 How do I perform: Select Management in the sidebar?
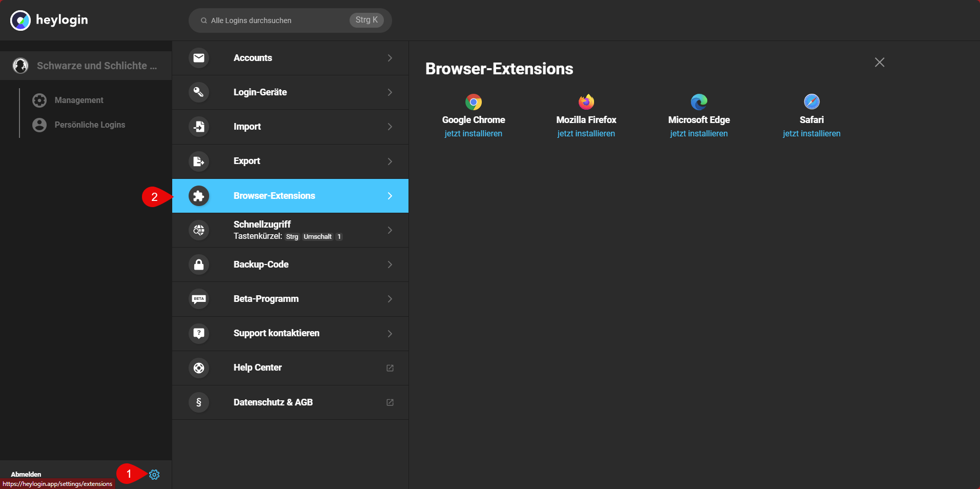tap(79, 100)
